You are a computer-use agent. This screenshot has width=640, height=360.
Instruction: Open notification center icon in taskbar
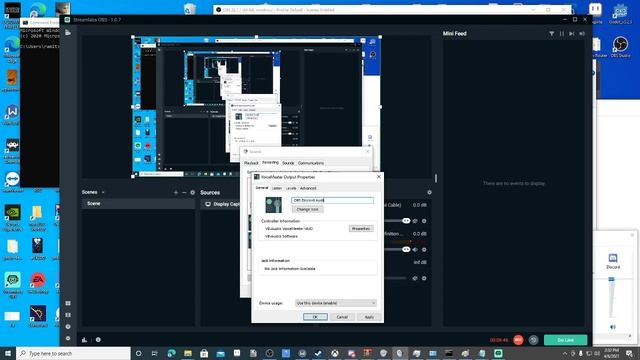click(x=630, y=353)
